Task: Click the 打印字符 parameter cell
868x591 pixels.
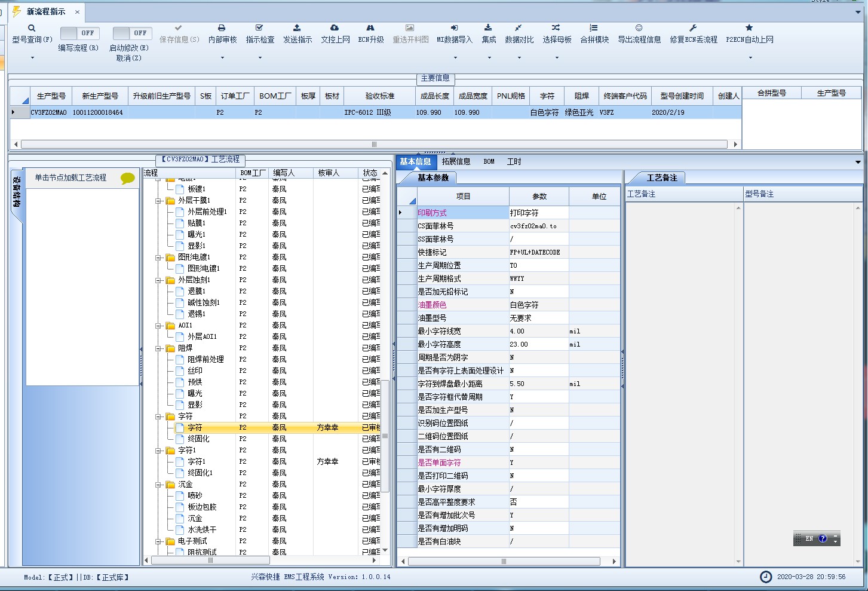Action: point(539,213)
